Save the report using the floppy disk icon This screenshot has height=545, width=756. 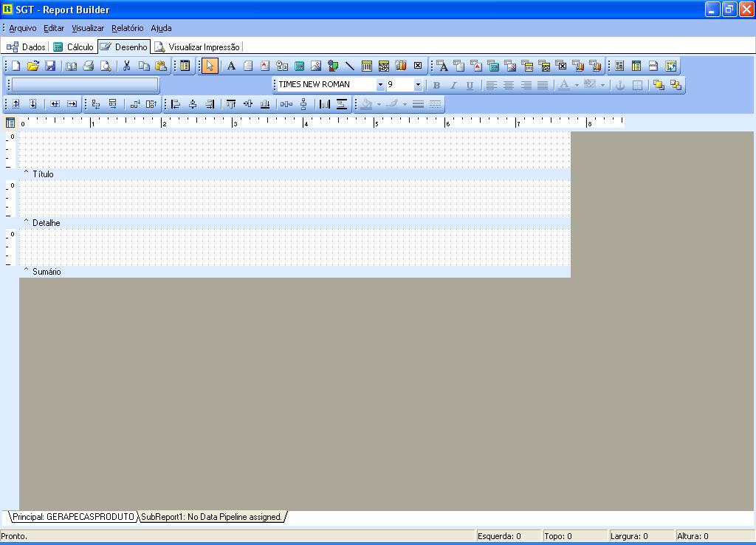click(50, 66)
